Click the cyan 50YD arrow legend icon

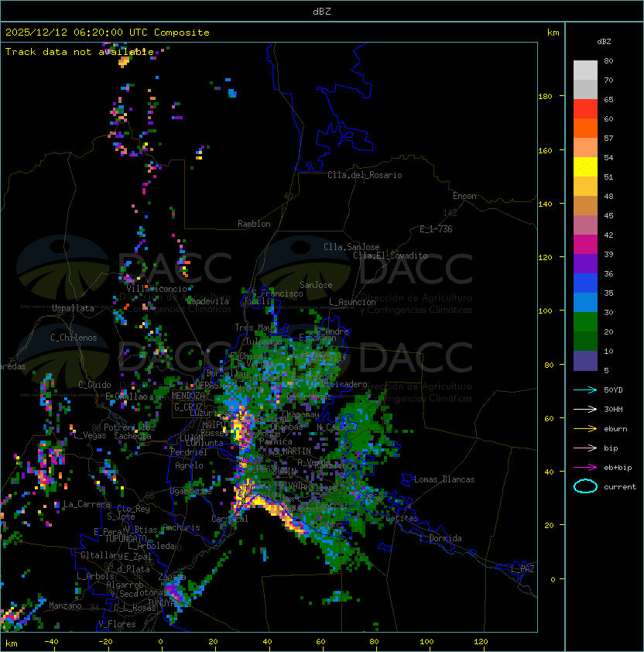click(x=585, y=389)
